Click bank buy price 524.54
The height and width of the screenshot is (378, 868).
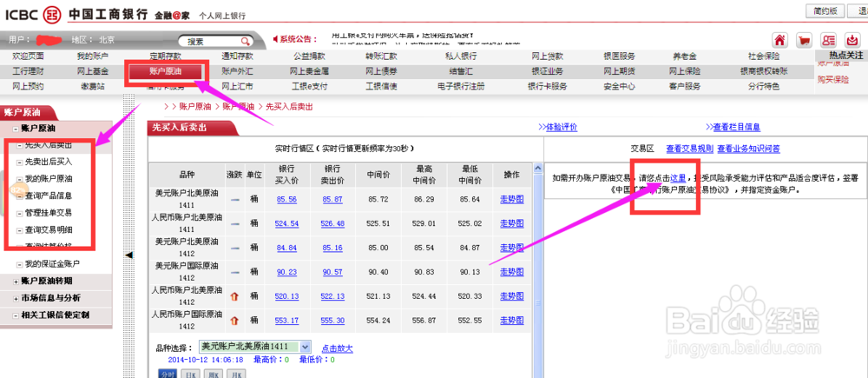click(x=286, y=223)
